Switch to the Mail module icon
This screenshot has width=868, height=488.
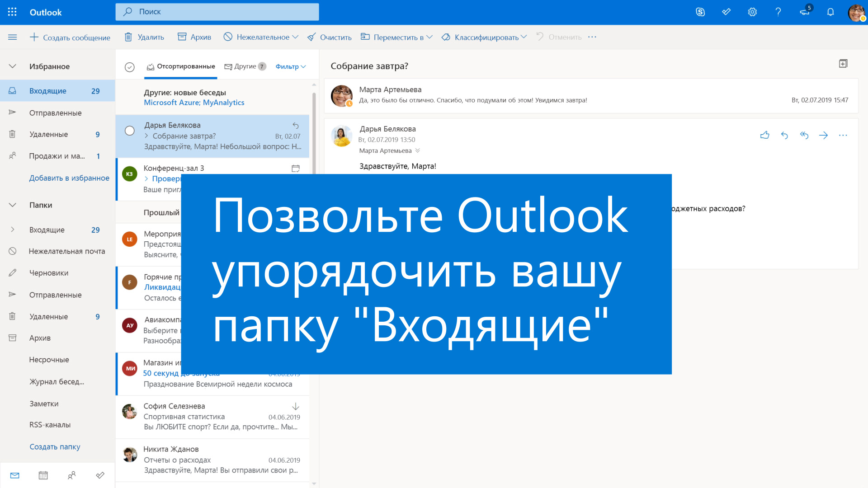point(15,475)
